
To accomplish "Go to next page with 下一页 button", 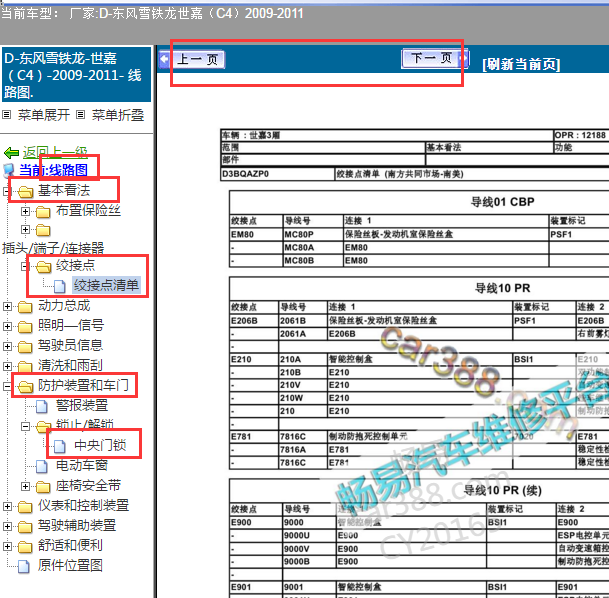I will point(435,59).
